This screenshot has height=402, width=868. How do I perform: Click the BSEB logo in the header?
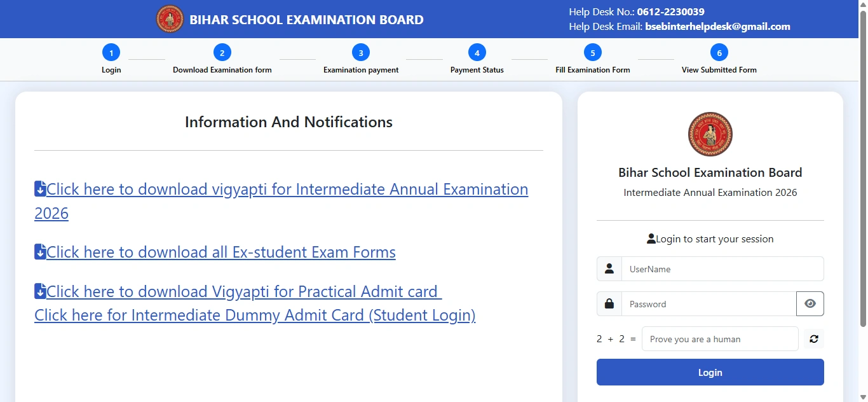click(170, 18)
